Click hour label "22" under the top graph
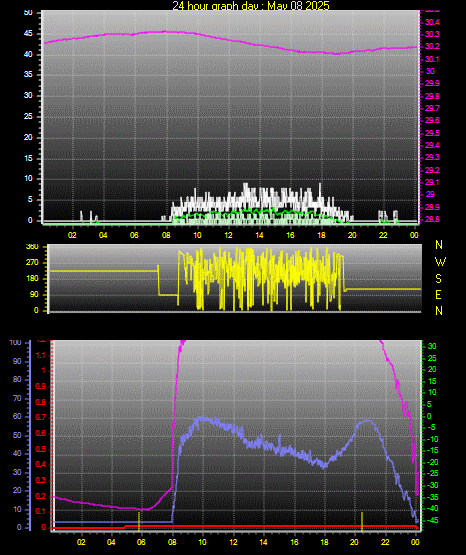The image size is (466, 555). point(383,235)
